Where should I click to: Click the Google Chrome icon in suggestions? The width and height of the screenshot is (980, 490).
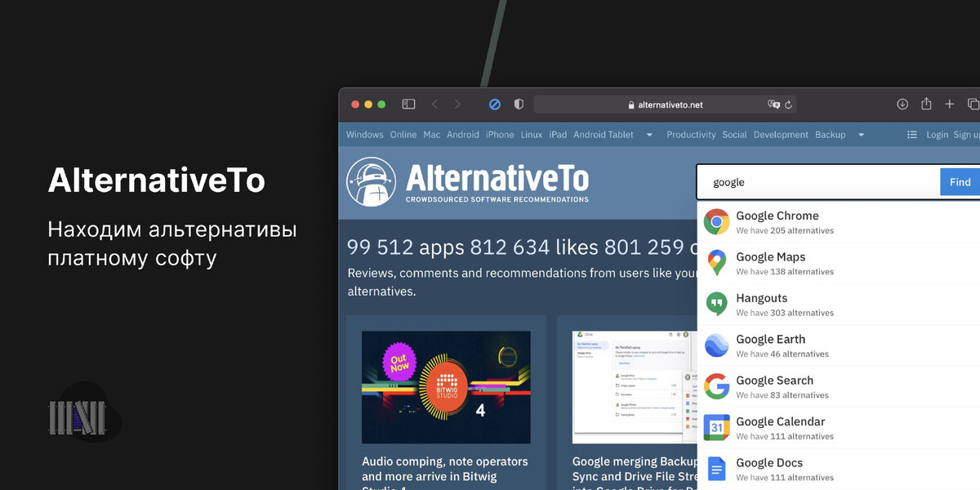tap(716, 221)
